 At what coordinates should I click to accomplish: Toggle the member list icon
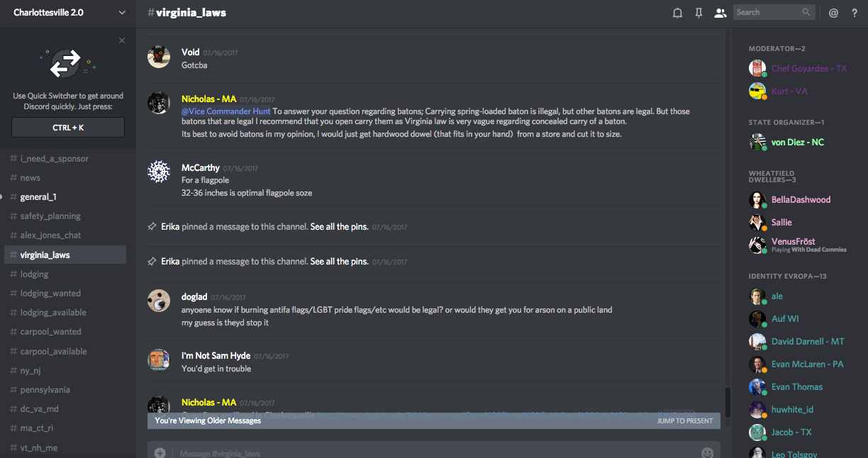(720, 13)
